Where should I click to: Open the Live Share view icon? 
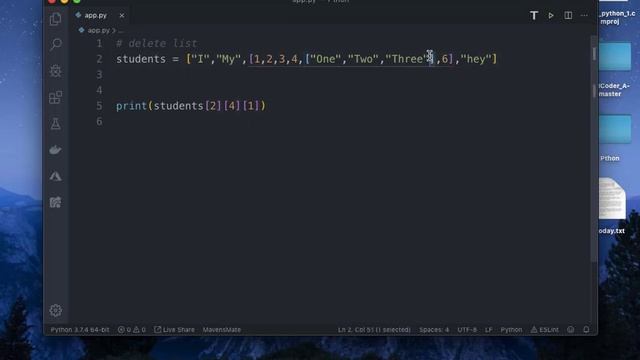[x=56, y=202]
